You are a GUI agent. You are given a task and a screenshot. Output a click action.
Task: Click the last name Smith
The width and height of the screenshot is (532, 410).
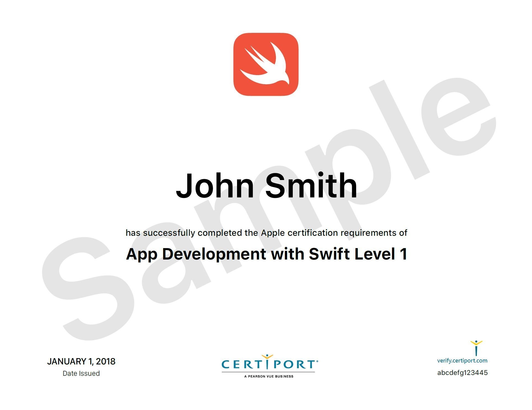click(311, 186)
